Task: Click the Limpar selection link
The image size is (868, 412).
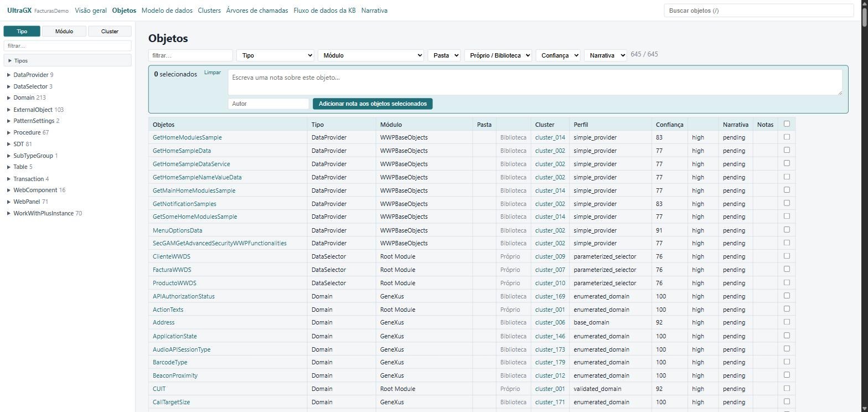Action: (x=213, y=73)
